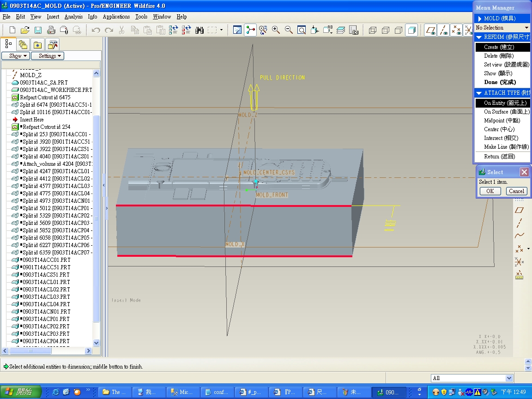532x399 pixels.
Task: Open a file using the folder icon
Action: click(25, 30)
